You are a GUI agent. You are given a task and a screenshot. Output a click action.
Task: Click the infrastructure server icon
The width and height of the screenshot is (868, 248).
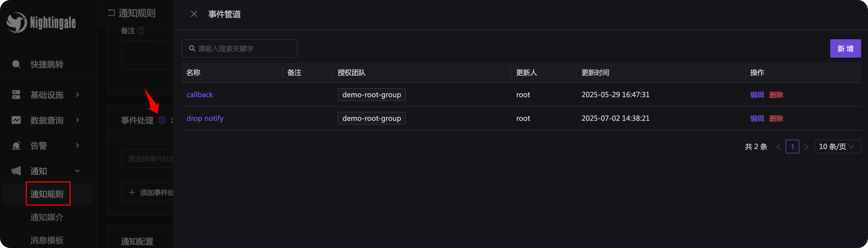(16, 95)
